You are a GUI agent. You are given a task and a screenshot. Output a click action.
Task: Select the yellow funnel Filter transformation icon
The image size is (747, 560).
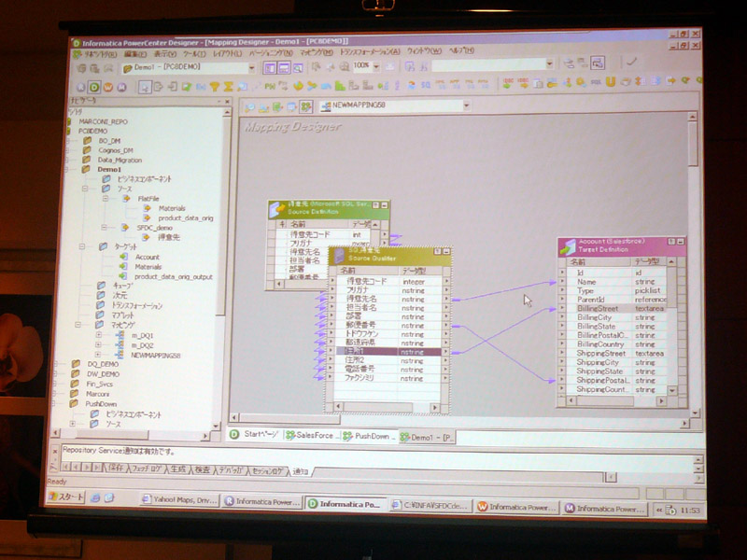[215, 86]
